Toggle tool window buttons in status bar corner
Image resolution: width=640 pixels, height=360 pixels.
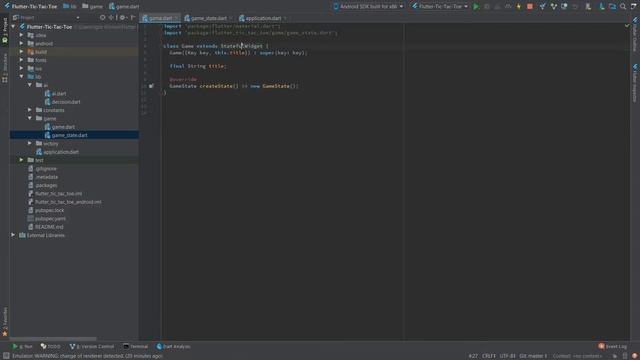6,356
